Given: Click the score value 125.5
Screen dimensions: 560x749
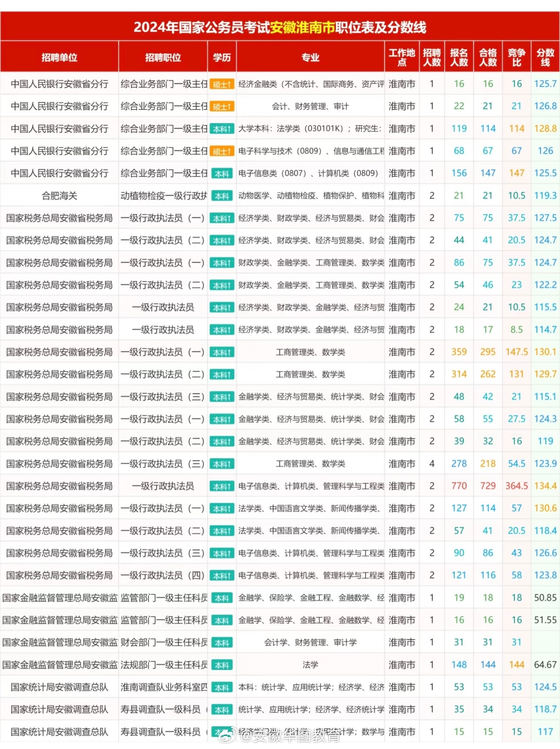Looking at the screenshot, I should point(545,173).
